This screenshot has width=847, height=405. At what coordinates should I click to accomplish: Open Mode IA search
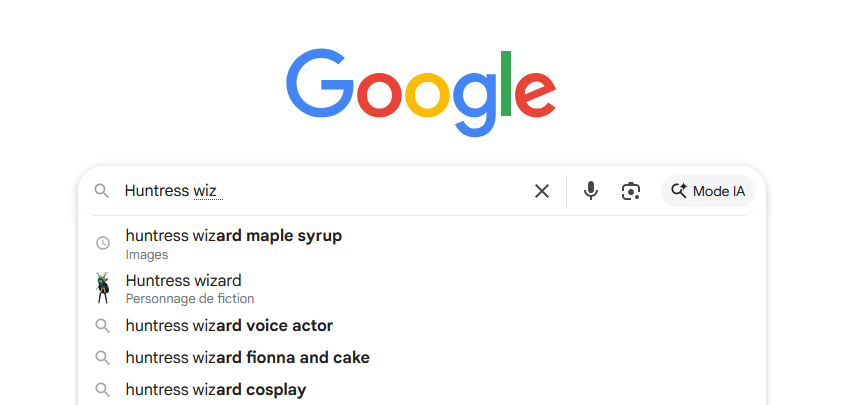coord(707,191)
